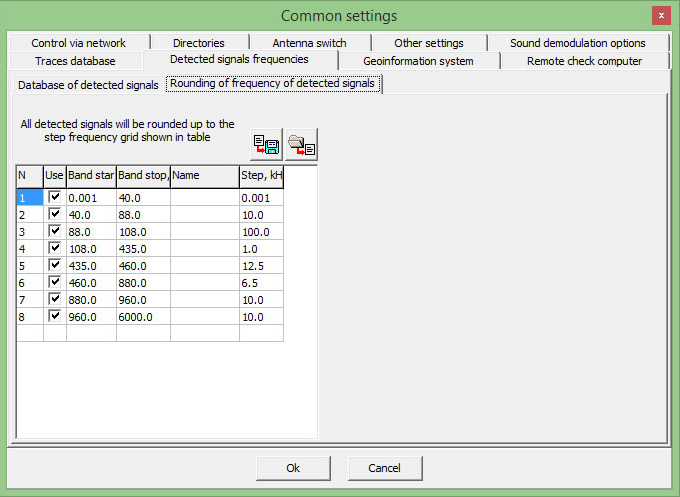Open the Geoinformation system tab

tap(418, 61)
